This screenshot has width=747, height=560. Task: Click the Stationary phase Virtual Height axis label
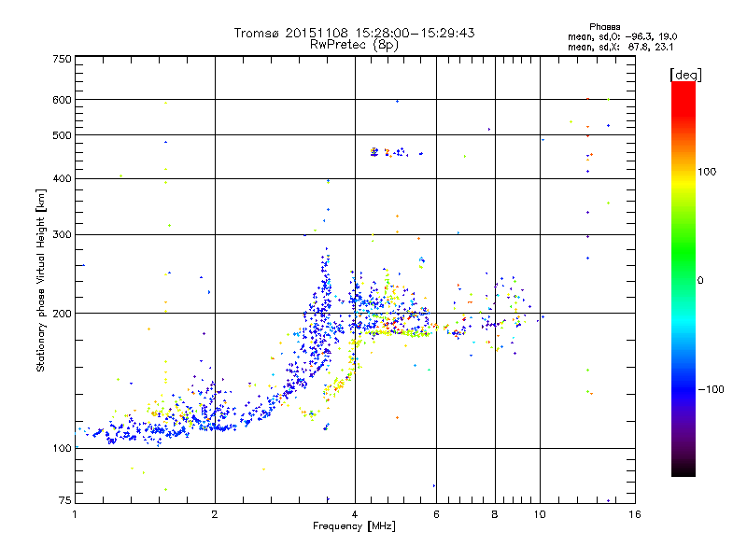pyautogui.click(x=40, y=280)
